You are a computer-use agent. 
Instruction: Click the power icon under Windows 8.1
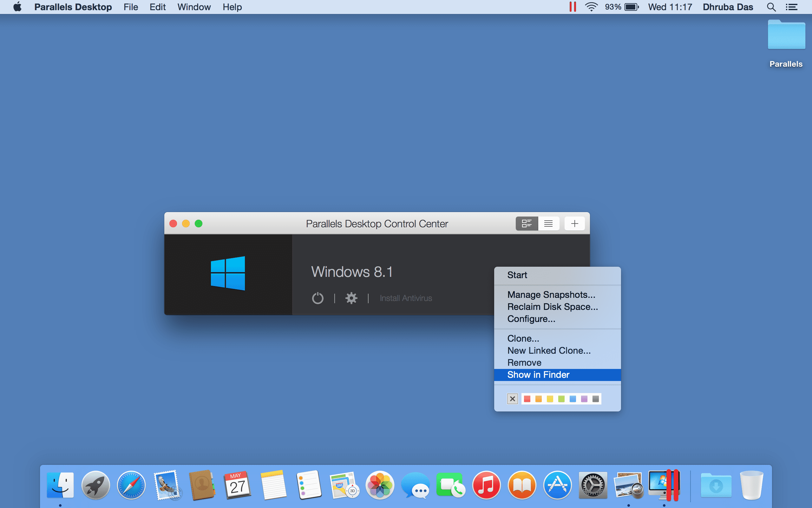pyautogui.click(x=318, y=298)
